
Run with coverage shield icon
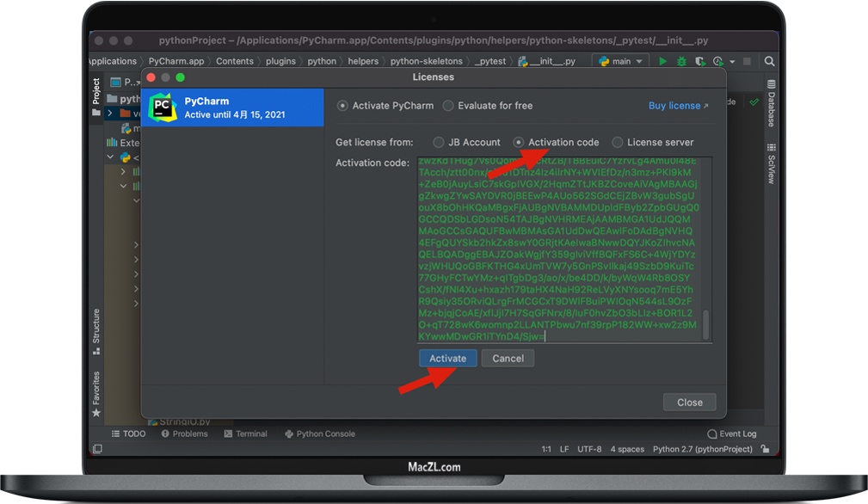[699, 61]
